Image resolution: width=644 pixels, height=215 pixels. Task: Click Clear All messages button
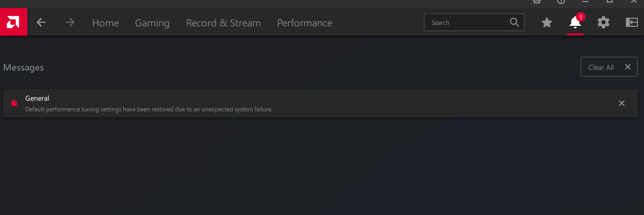point(609,67)
